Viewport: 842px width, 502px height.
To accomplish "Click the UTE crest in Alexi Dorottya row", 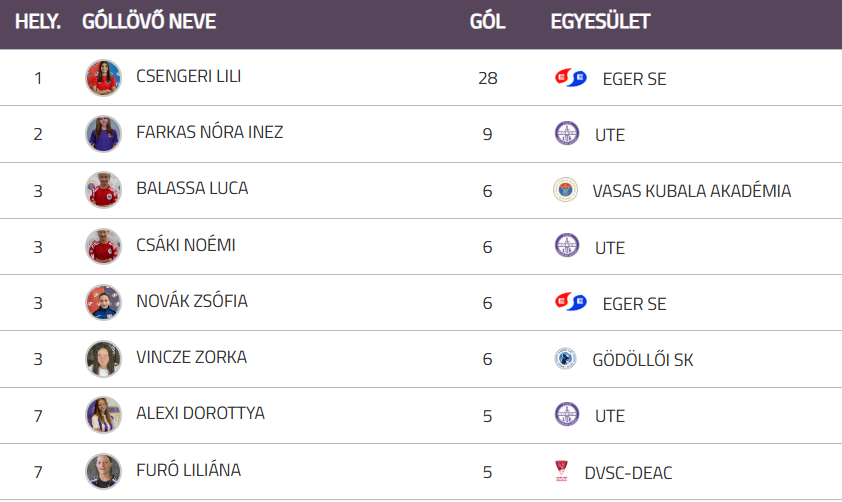I will tap(567, 415).
